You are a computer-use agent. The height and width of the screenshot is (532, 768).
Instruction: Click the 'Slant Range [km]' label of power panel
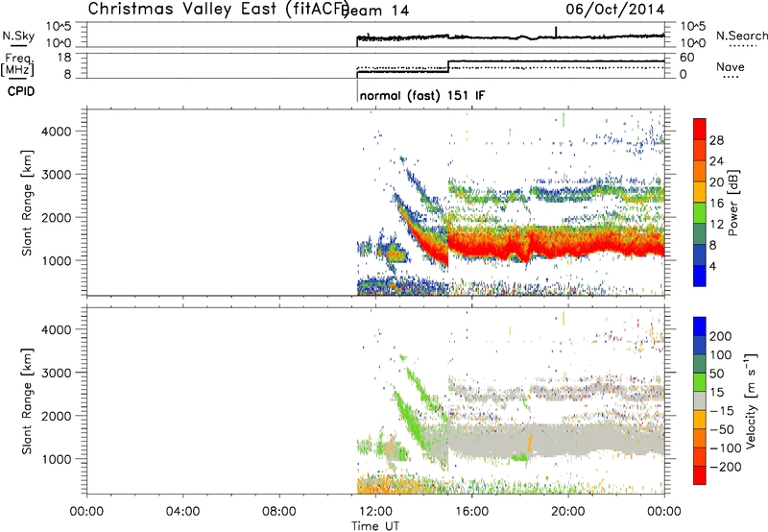27,203
